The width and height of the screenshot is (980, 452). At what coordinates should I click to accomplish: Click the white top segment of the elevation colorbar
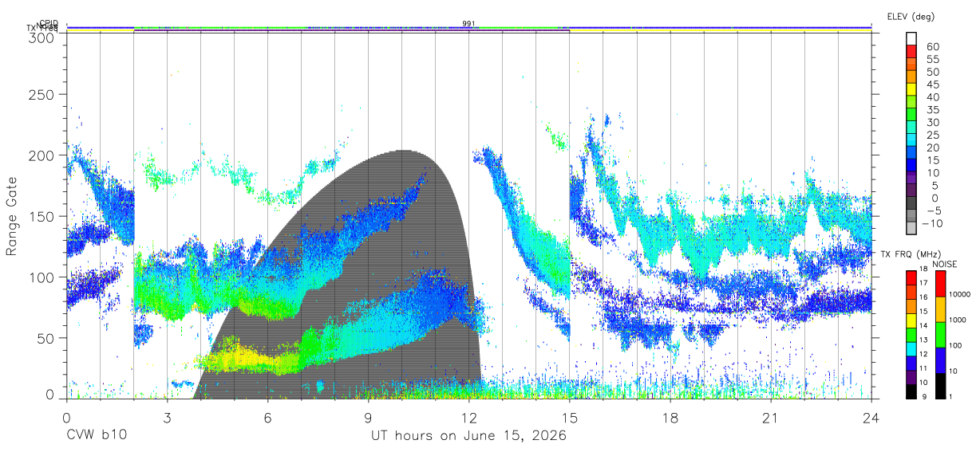pyautogui.click(x=911, y=39)
